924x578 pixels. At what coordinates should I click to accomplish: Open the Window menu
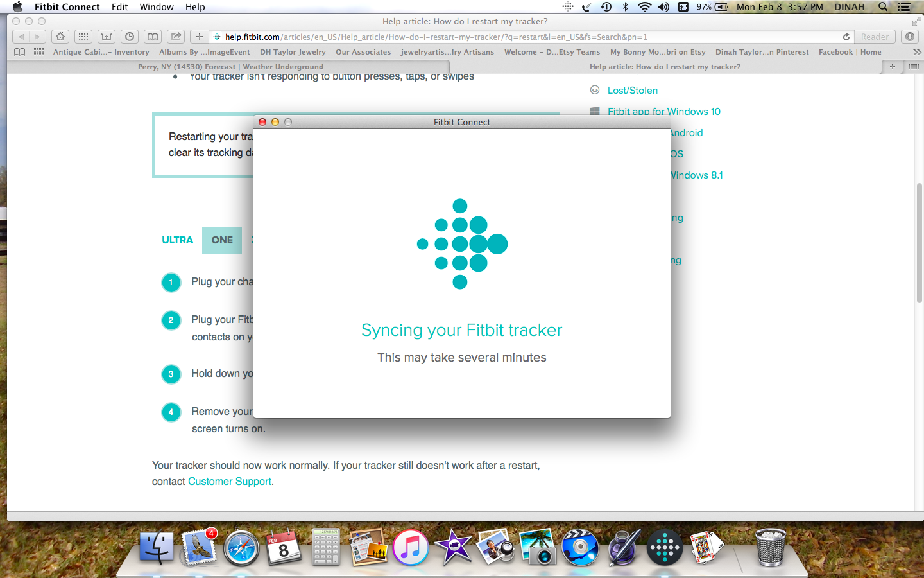click(x=157, y=7)
